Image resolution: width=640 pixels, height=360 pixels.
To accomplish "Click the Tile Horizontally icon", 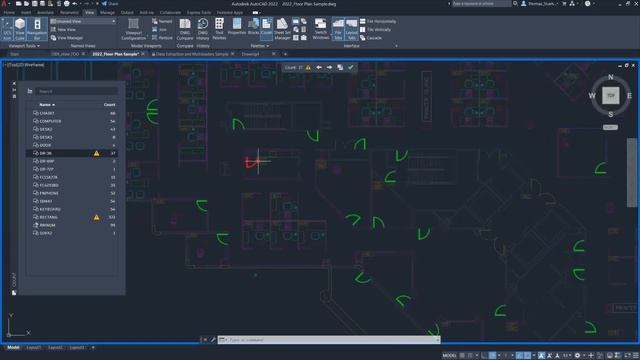I will tap(362, 21).
